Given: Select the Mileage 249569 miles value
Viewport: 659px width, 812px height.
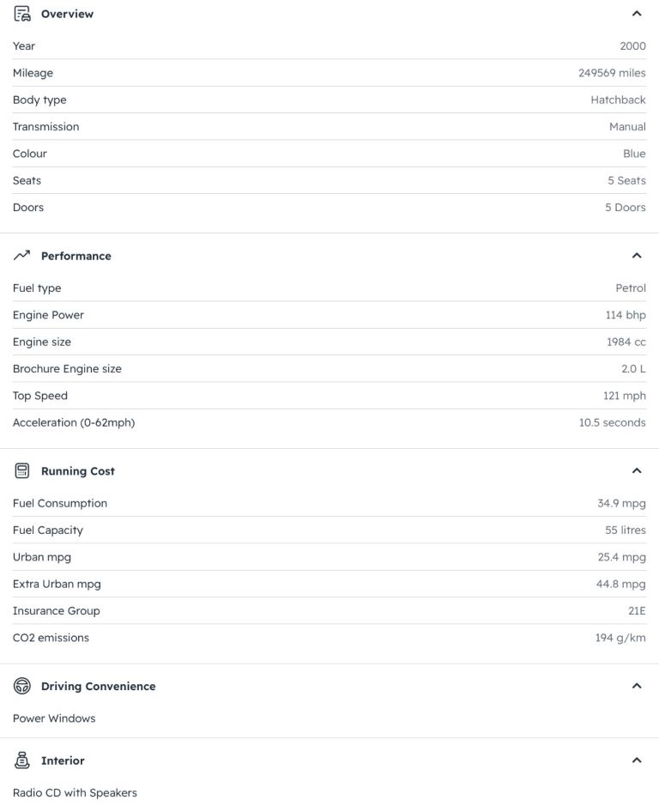Looking at the screenshot, I should pos(612,73).
